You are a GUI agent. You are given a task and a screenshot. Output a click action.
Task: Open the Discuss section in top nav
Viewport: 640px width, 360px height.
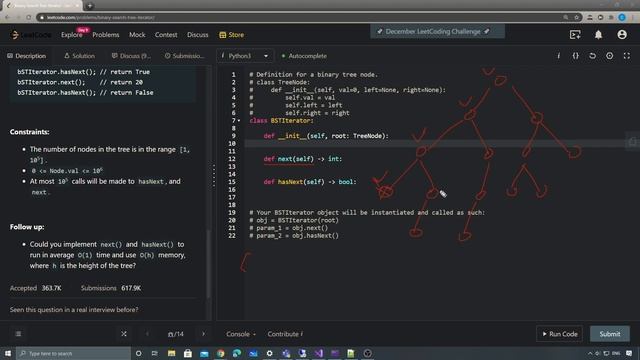coord(198,35)
